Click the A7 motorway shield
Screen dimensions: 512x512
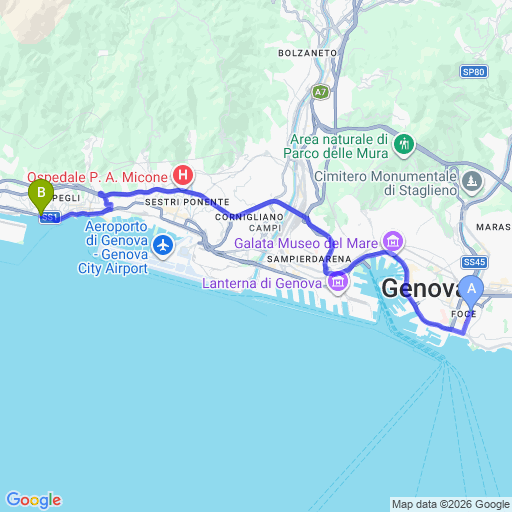click(320, 92)
